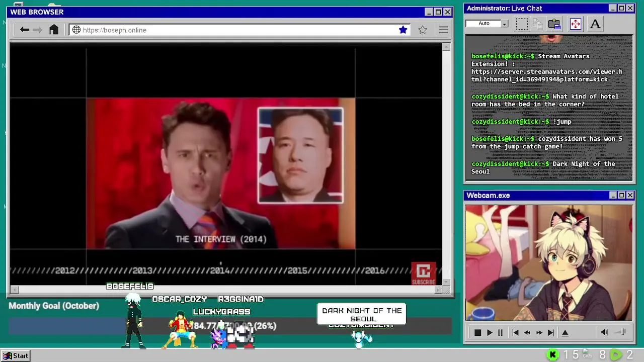The height and width of the screenshot is (362, 644).
Task: Skip to next track in Webcam.exe
Action: pyautogui.click(x=551, y=332)
